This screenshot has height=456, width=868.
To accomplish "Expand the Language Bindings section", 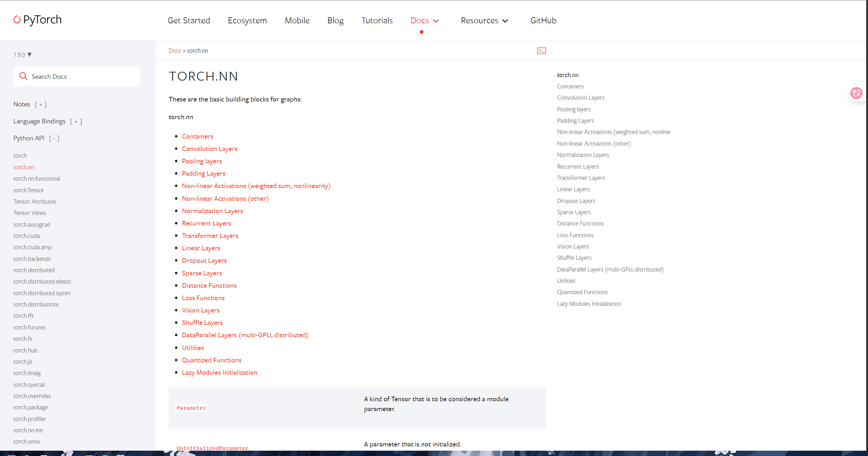I will 76,122.
